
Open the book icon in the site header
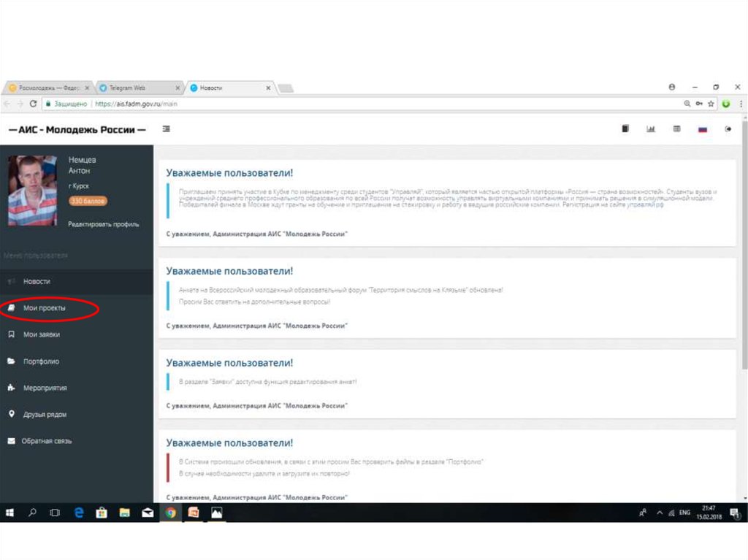[625, 129]
